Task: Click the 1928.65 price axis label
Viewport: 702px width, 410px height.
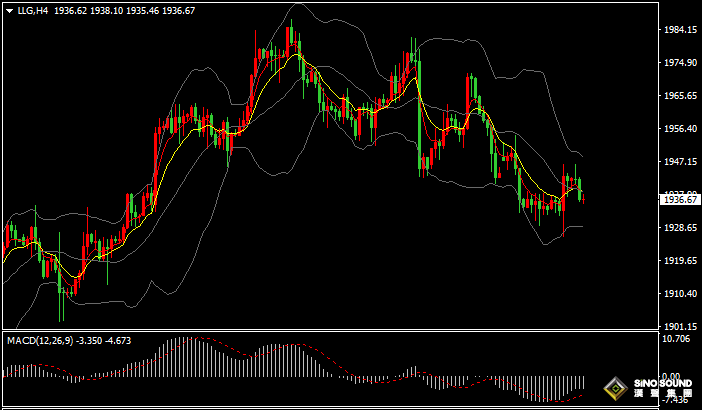Action: click(x=680, y=228)
